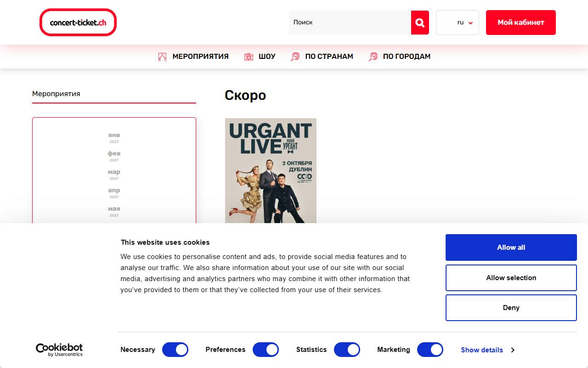Open the ru language dropdown
The image size is (588, 368).
[x=458, y=23]
